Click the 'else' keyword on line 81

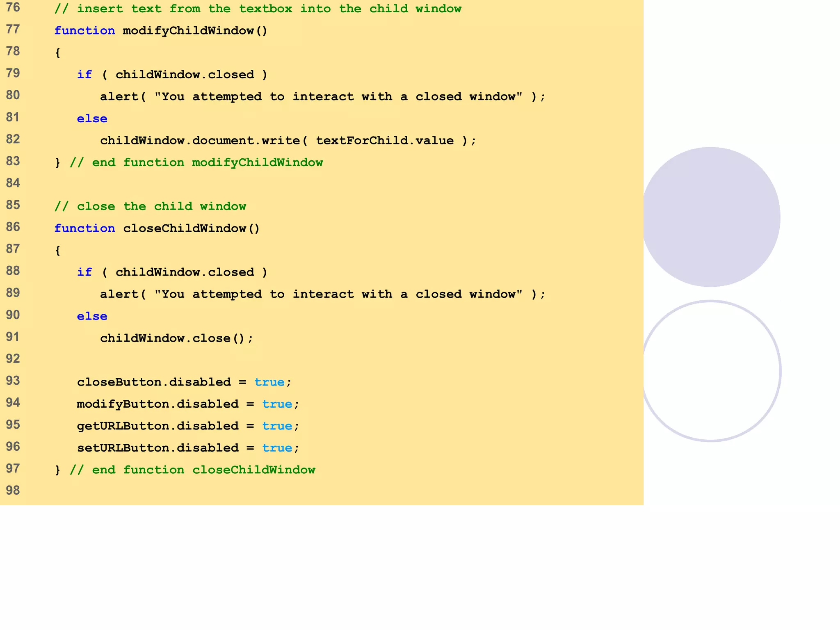coord(92,119)
